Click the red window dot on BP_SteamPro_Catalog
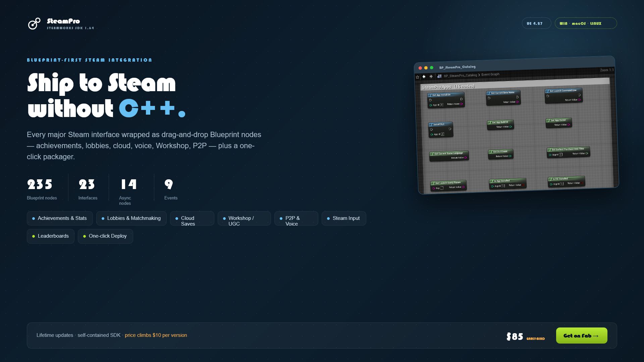This screenshot has width=644, height=362. click(x=420, y=68)
